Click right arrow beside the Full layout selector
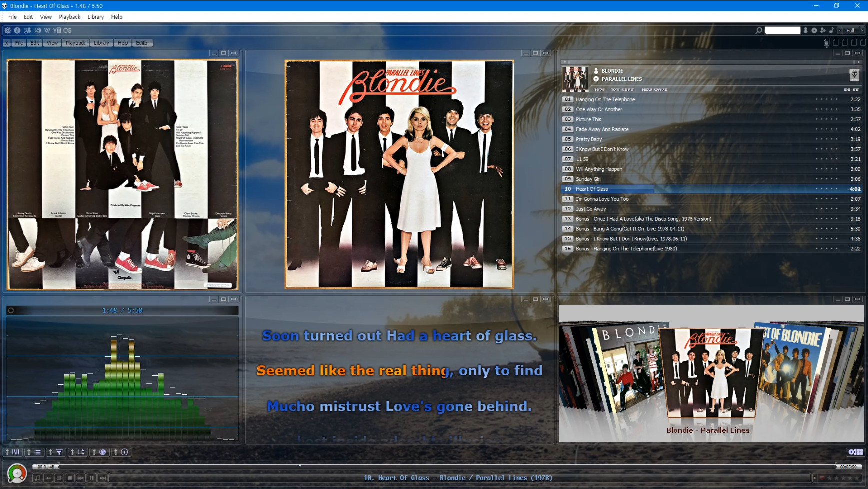 pyautogui.click(x=862, y=30)
